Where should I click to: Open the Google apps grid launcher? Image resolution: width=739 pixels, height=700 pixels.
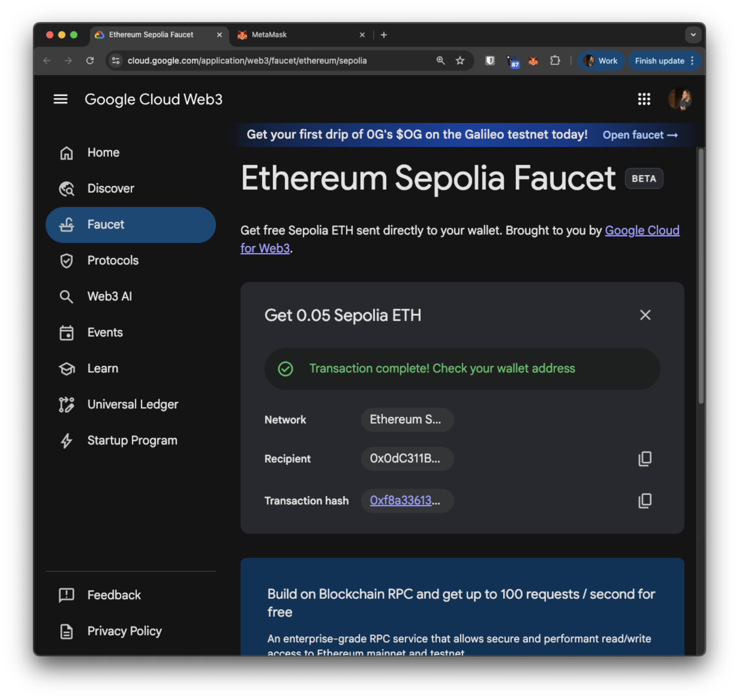pyautogui.click(x=644, y=99)
